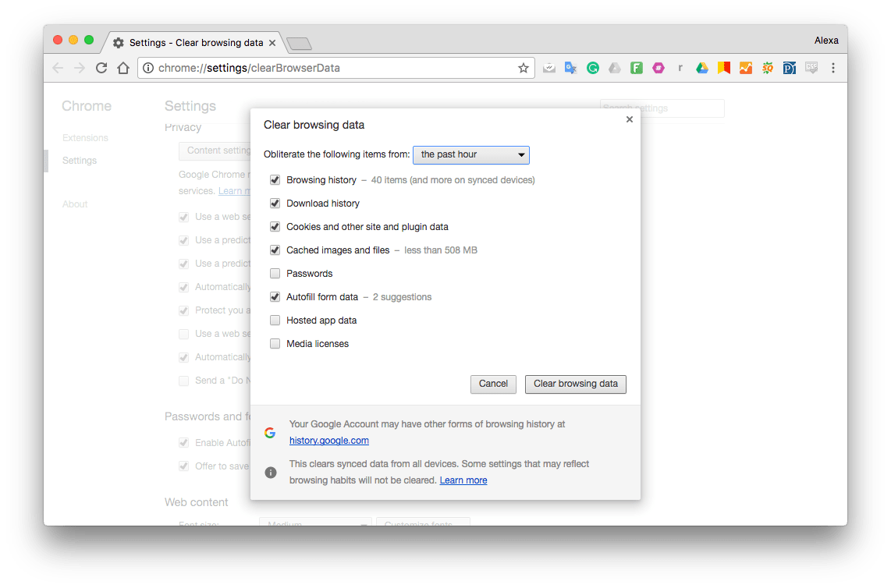Click the chrome://settings address bar
Viewport: 891px width, 588px height.
[328, 68]
